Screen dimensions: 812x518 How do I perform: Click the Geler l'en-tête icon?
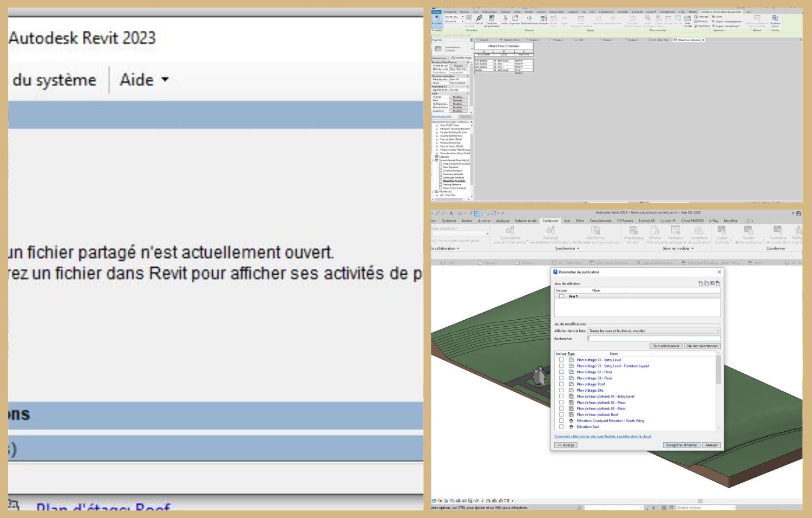pyautogui.click(x=687, y=21)
